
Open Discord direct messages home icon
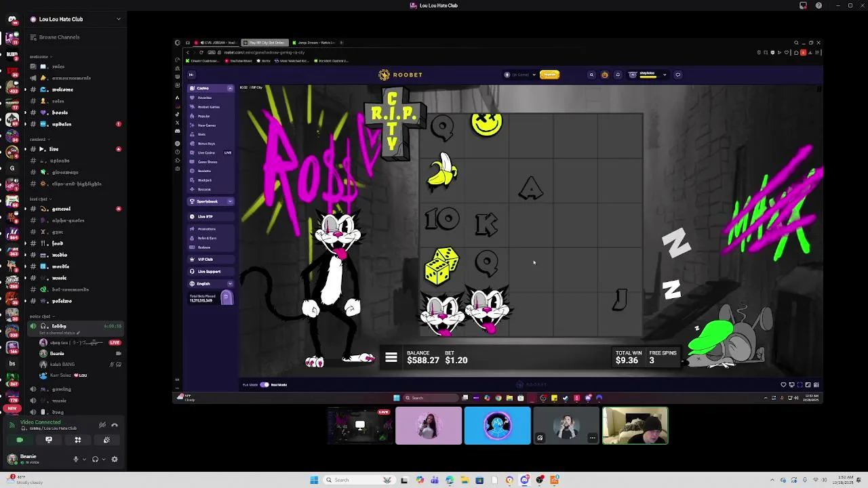(12, 20)
